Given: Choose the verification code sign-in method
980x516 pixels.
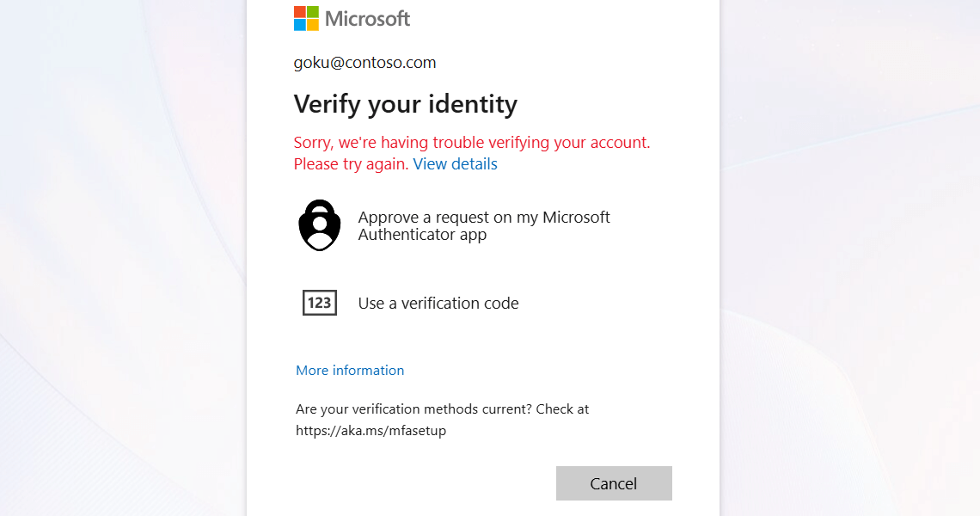Looking at the screenshot, I should pyautogui.click(x=438, y=303).
